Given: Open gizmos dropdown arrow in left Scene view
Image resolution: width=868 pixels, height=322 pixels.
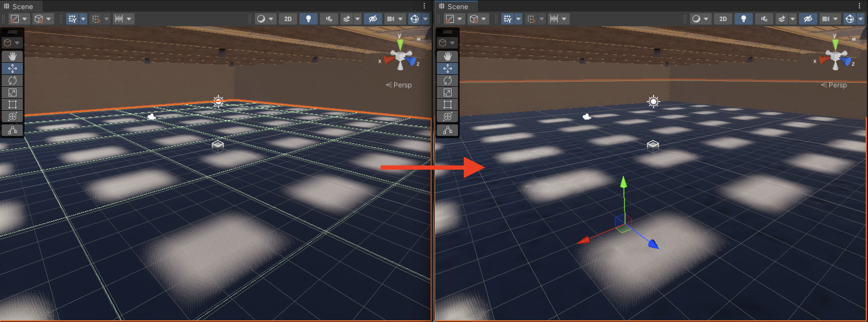Looking at the screenshot, I should pyautogui.click(x=425, y=19).
